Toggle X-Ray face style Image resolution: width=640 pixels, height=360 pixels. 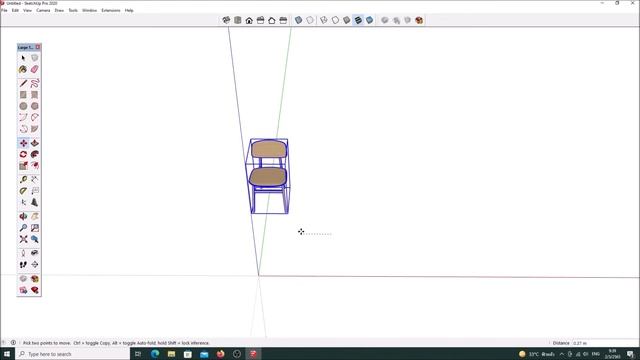pyautogui.click(x=299, y=20)
